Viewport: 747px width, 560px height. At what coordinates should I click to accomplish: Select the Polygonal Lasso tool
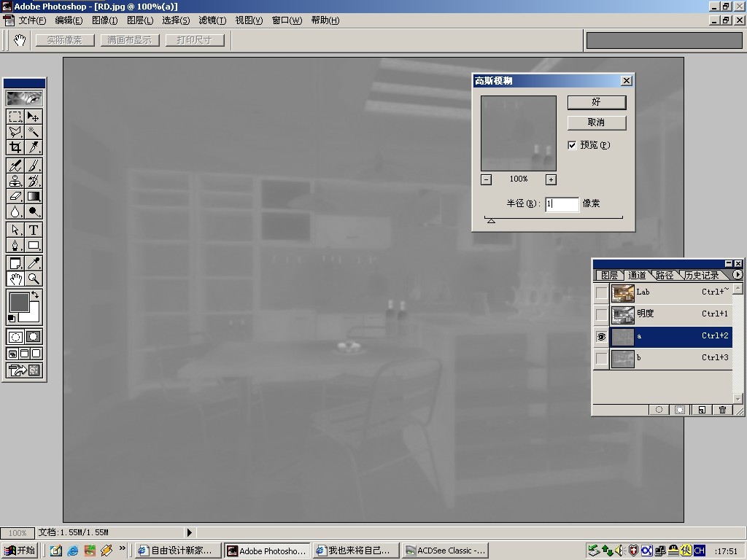pyautogui.click(x=15, y=132)
